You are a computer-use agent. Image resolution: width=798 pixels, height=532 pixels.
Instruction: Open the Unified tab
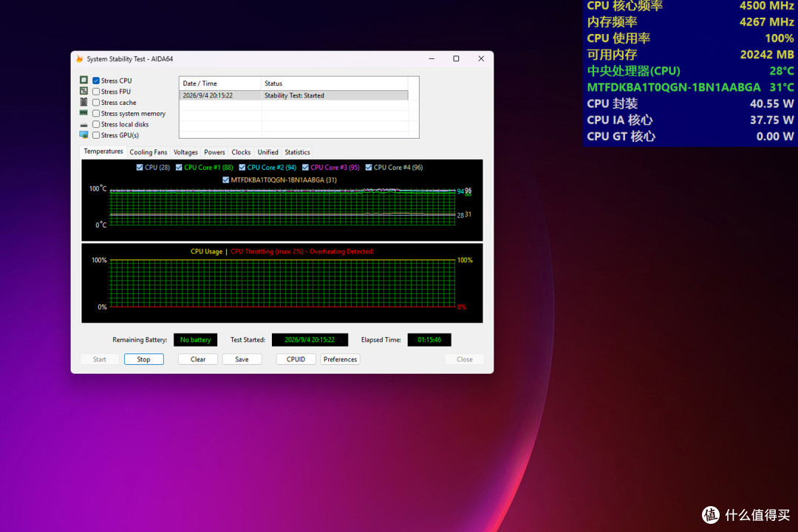tap(267, 152)
